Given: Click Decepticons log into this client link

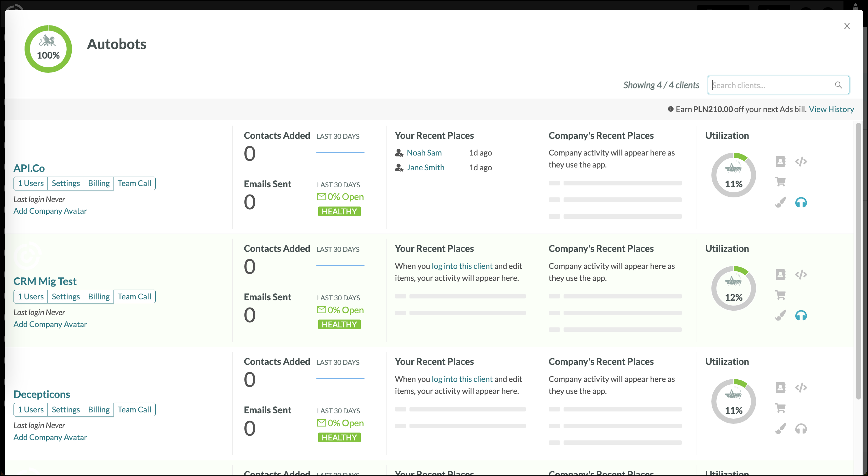Looking at the screenshot, I should pyautogui.click(x=462, y=379).
